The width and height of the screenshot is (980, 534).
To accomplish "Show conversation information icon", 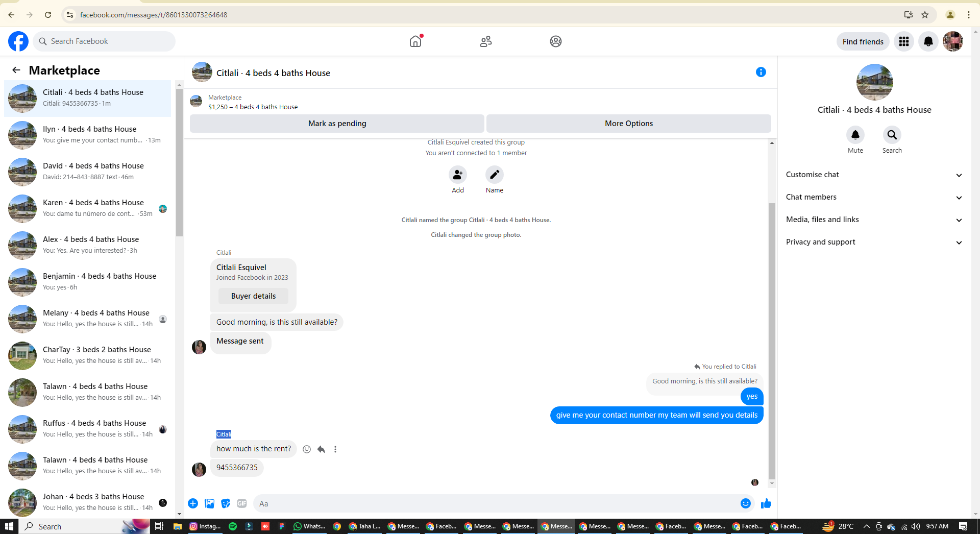I will pyautogui.click(x=761, y=72).
